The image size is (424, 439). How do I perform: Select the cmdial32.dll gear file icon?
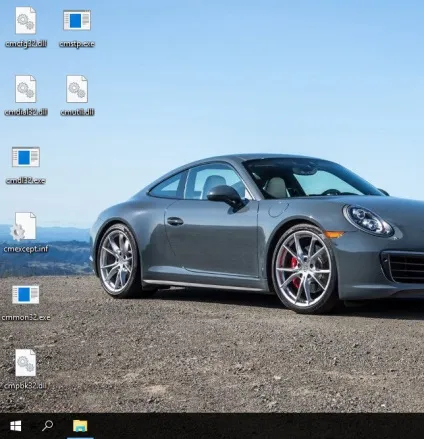[x=25, y=89]
